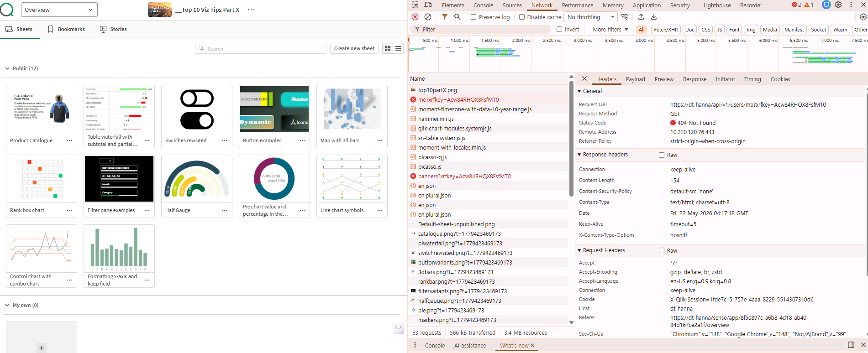Switch to list view of sheets
The image size is (868, 353).
tap(398, 48)
